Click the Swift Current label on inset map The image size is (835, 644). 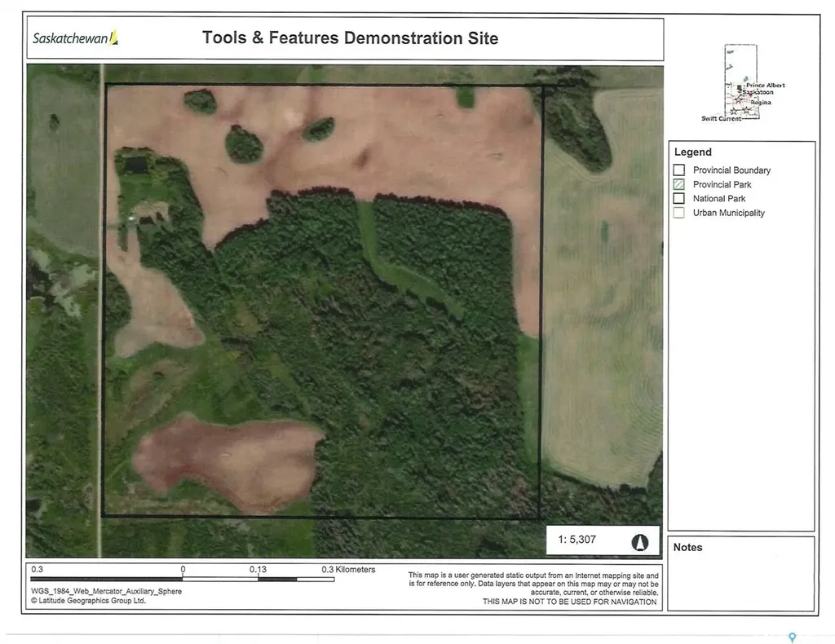pyautogui.click(x=721, y=119)
